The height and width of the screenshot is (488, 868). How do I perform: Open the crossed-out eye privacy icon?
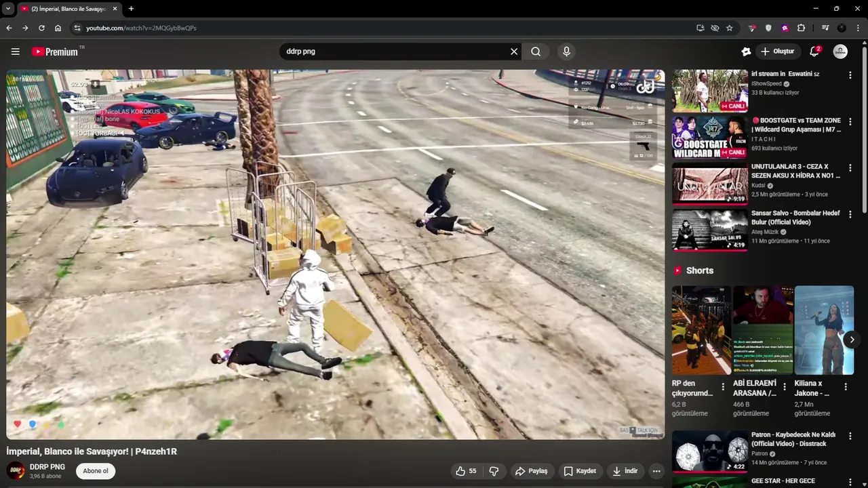[x=715, y=28]
